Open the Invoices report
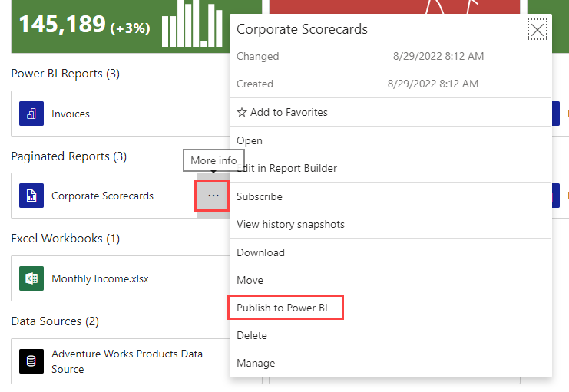The height and width of the screenshot is (392, 569). pos(120,114)
